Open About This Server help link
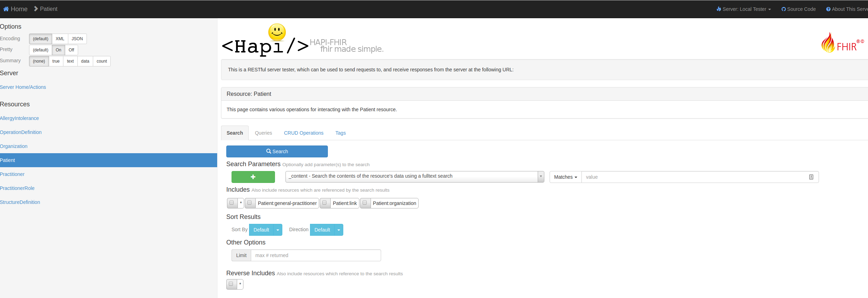 point(847,9)
